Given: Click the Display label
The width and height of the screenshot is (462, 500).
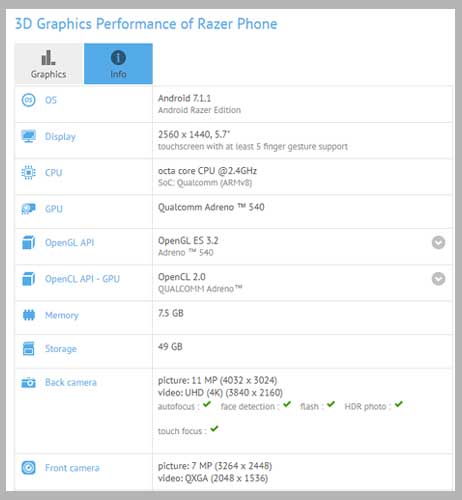Looking at the screenshot, I should [60, 137].
